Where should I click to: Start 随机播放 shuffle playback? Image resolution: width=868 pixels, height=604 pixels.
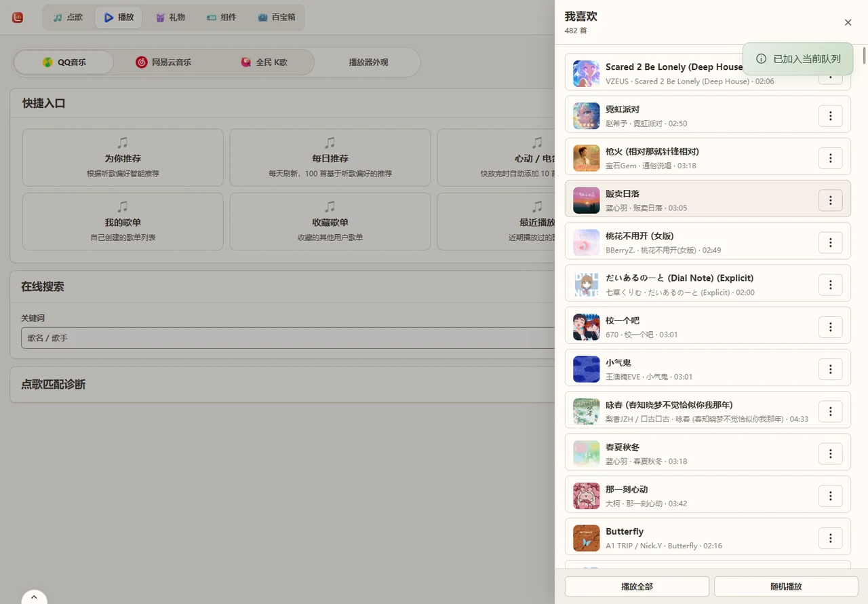click(786, 586)
